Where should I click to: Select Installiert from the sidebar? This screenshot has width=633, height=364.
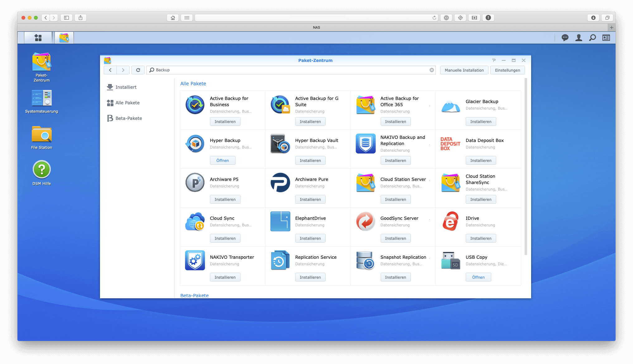point(126,87)
